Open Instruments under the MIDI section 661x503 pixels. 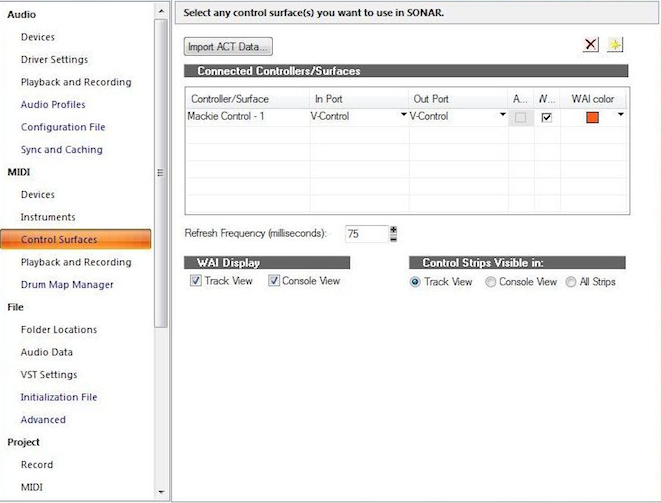coord(48,217)
